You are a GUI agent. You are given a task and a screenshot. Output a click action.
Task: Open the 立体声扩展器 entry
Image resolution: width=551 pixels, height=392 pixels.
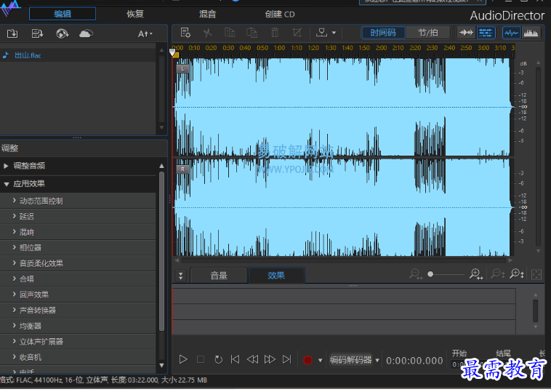[78, 342]
